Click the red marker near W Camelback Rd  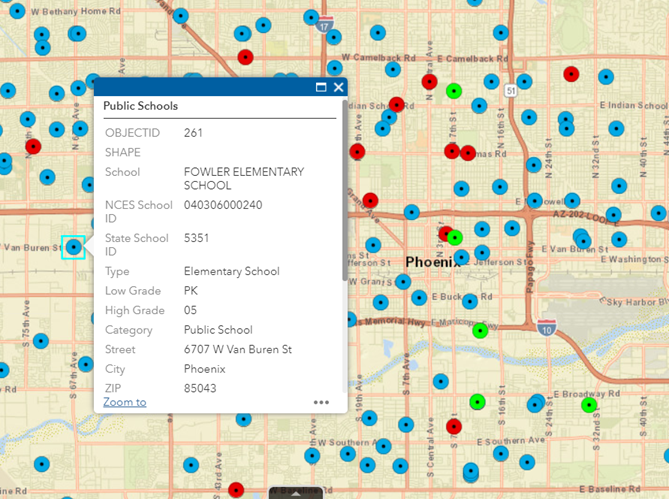click(x=245, y=58)
